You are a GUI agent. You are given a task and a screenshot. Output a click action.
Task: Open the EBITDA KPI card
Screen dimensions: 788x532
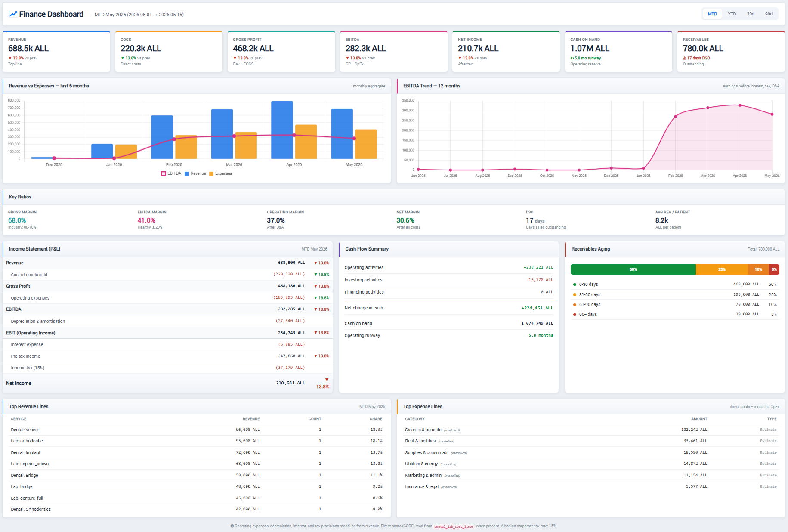point(394,51)
